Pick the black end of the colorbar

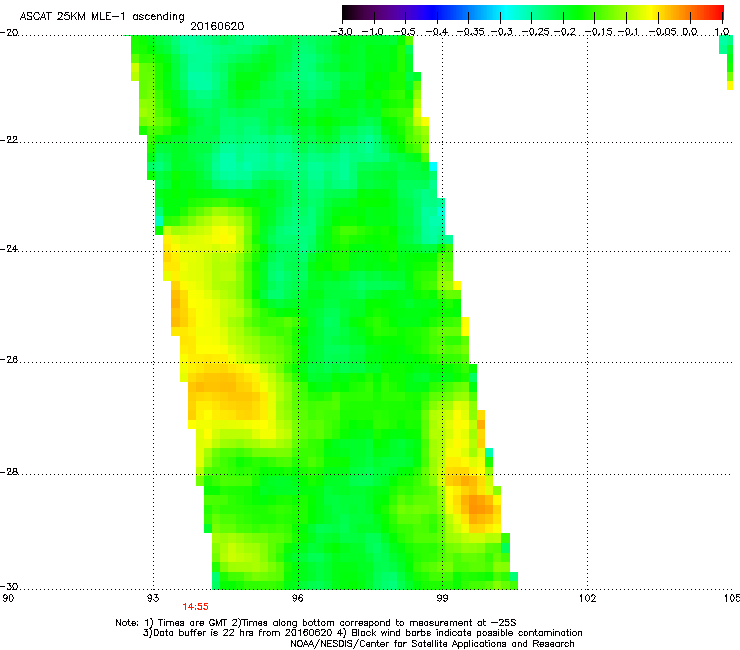[349, 12]
